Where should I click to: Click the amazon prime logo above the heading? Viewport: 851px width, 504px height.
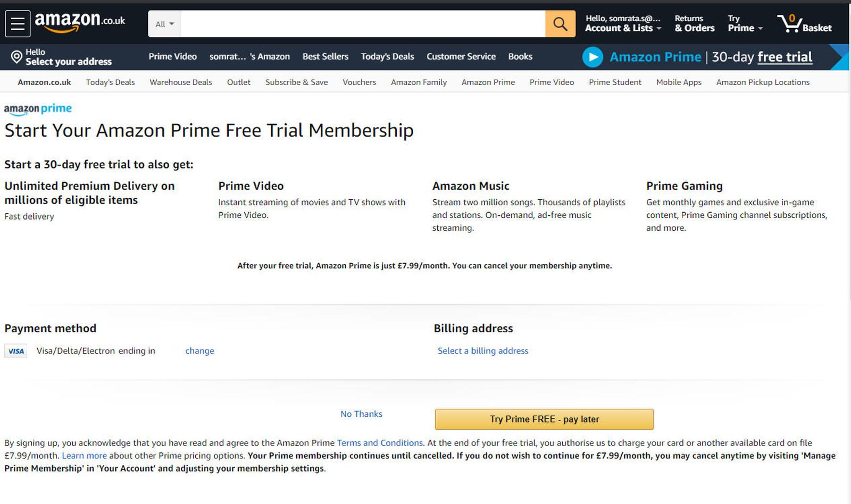tap(38, 108)
